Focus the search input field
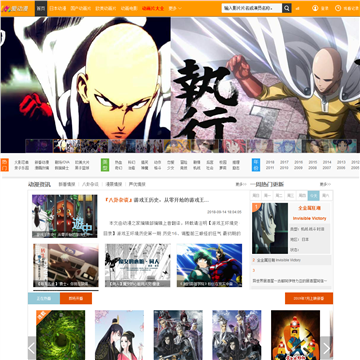360x360 pixels. [252, 8]
